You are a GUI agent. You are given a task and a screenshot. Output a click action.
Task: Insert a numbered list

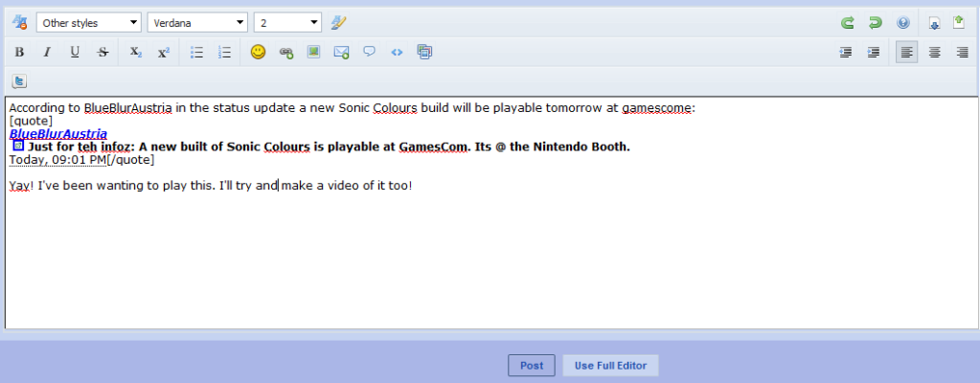[x=224, y=52]
